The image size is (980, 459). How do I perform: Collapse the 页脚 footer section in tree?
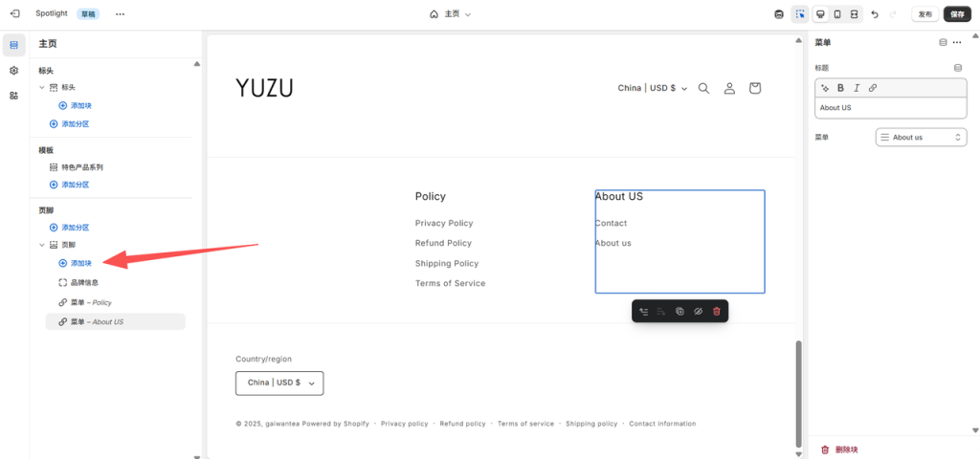click(x=42, y=245)
